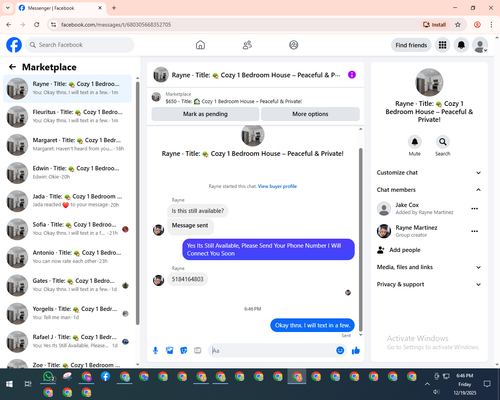Viewport: 500px width, 400px height.
Task: Open the Gates conversation
Action: (68, 285)
